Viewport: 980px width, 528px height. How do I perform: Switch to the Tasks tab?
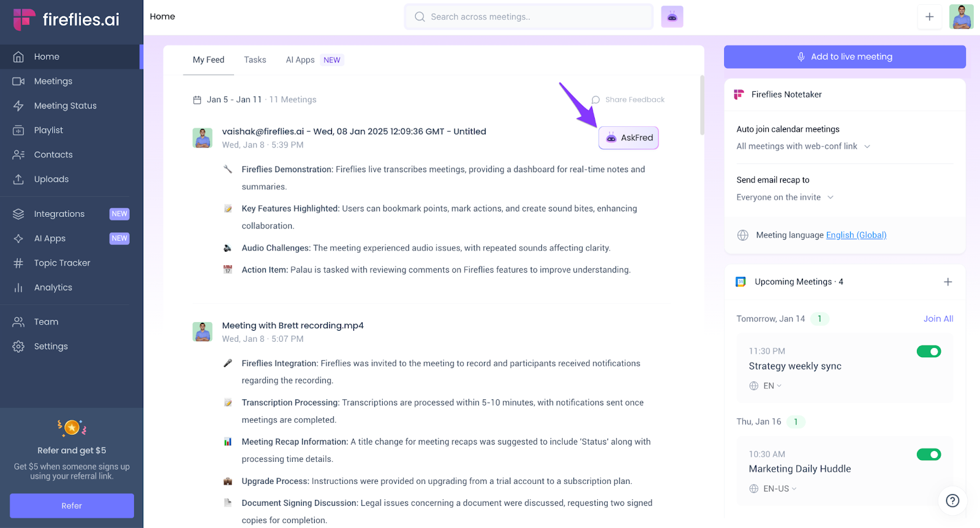[255, 60]
